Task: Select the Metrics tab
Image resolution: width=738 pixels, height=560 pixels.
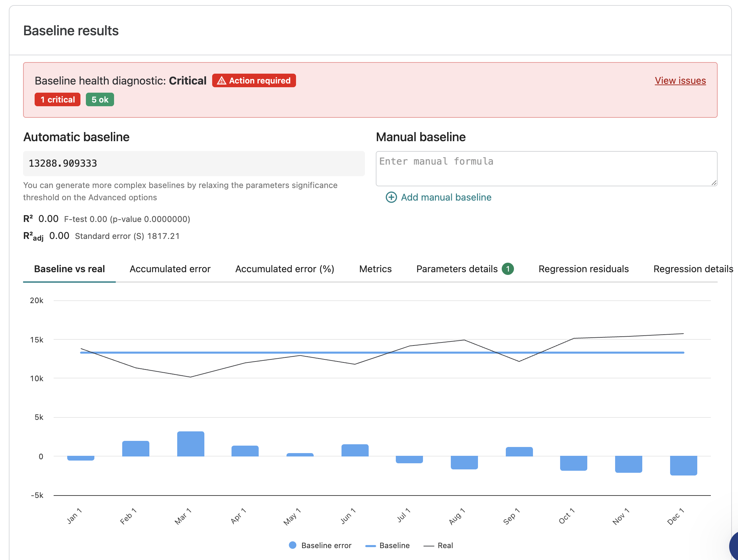Action: click(375, 269)
